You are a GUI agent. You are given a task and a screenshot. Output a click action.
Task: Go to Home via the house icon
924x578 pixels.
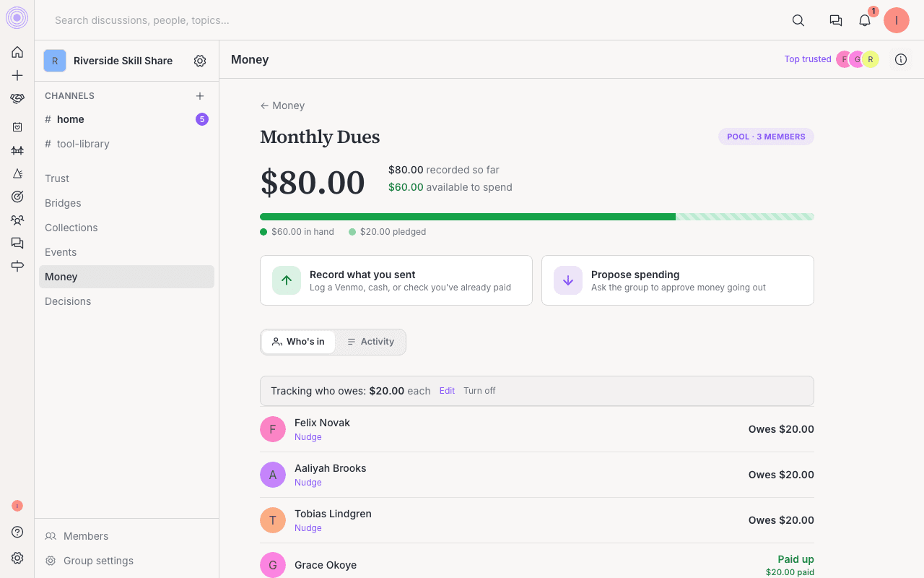click(x=17, y=52)
